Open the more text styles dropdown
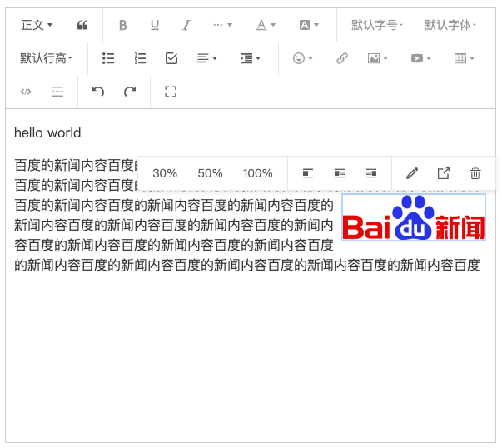Screen dimensions: 502x448 click(222, 25)
